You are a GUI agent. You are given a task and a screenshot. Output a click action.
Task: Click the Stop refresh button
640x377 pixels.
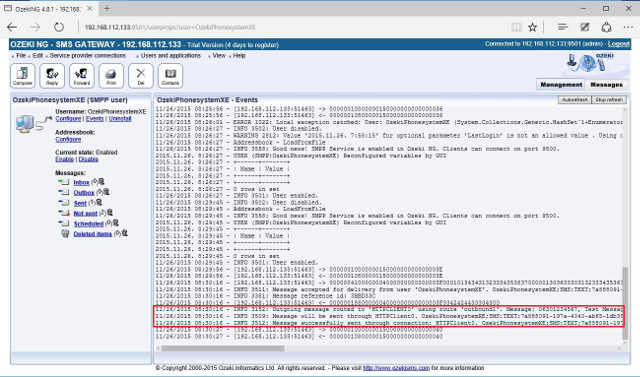click(x=609, y=100)
